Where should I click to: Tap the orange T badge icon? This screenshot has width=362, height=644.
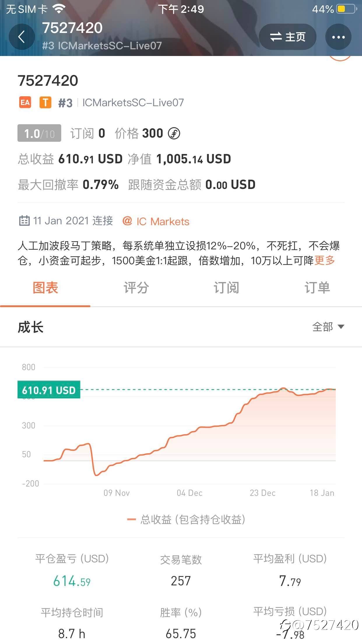point(45,103)
